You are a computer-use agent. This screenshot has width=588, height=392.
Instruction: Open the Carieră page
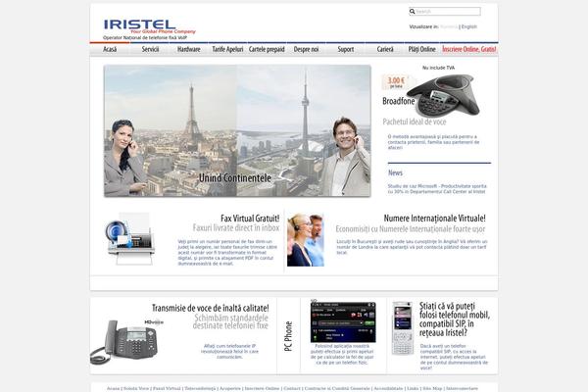click(x=385, y=49)
